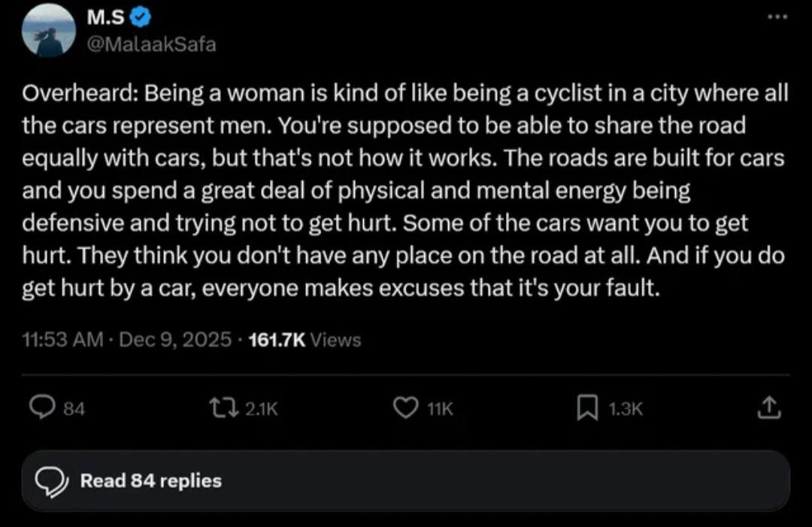Screen dimensions: 812x527
Task: Click the chat bubble icon beside Read 84 replies
Action: 52,481
